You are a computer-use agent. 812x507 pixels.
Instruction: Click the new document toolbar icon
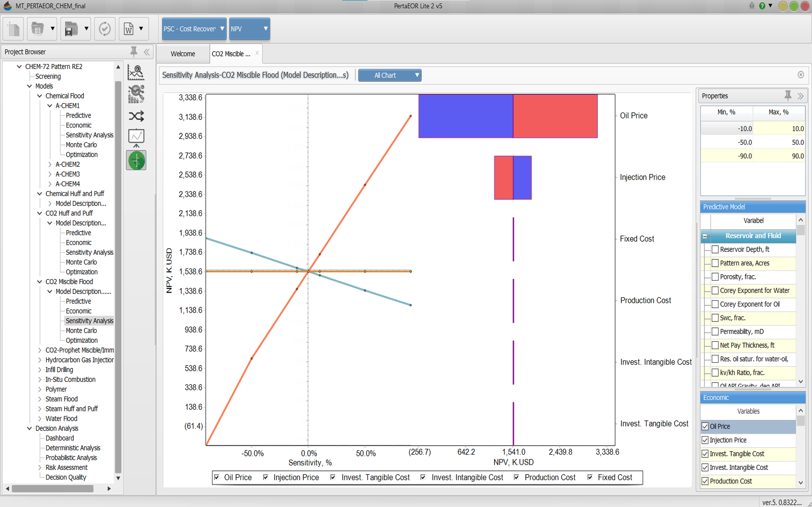click(13, 29)
